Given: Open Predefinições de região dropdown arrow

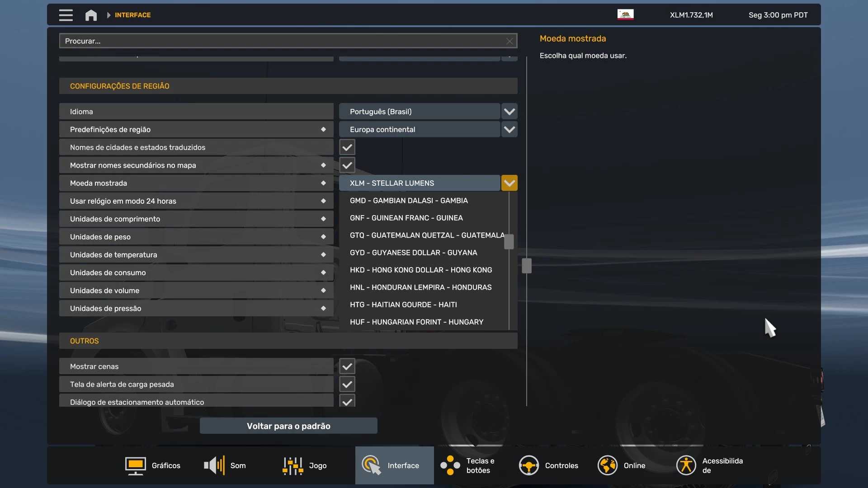Looking at the screenshot, I should tap(509, 130).
